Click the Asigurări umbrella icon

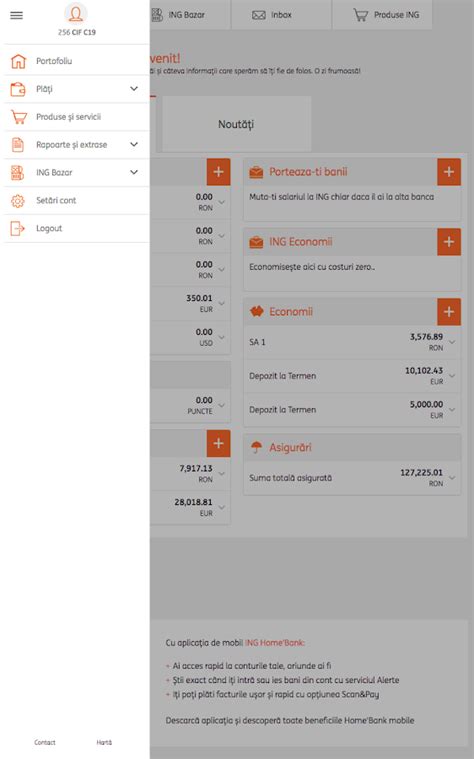point(256,447)
